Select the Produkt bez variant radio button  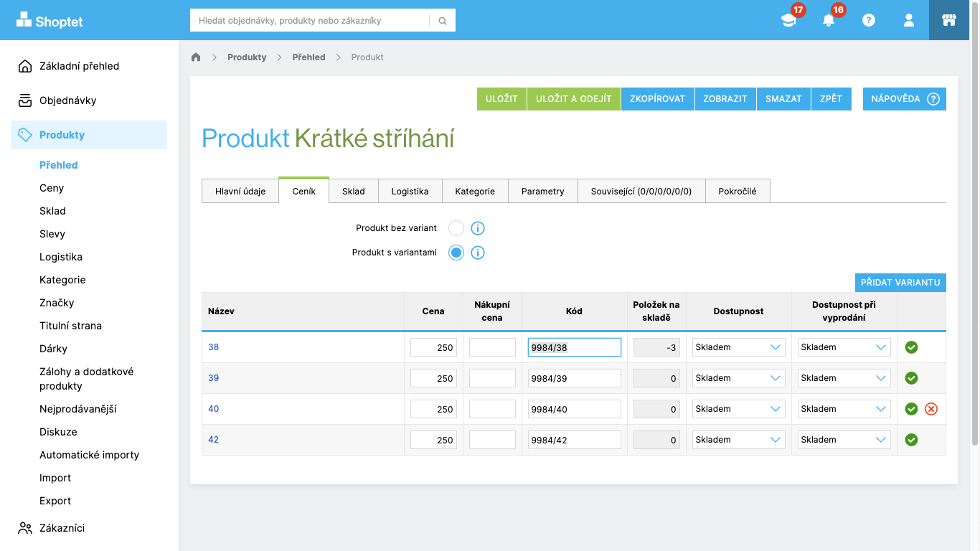(x=456, y=229)
